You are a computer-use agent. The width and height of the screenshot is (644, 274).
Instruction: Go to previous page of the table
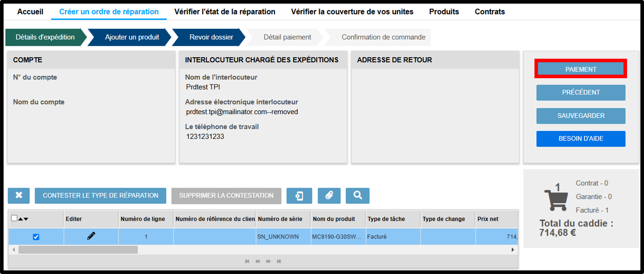click(x=258, y=261)
